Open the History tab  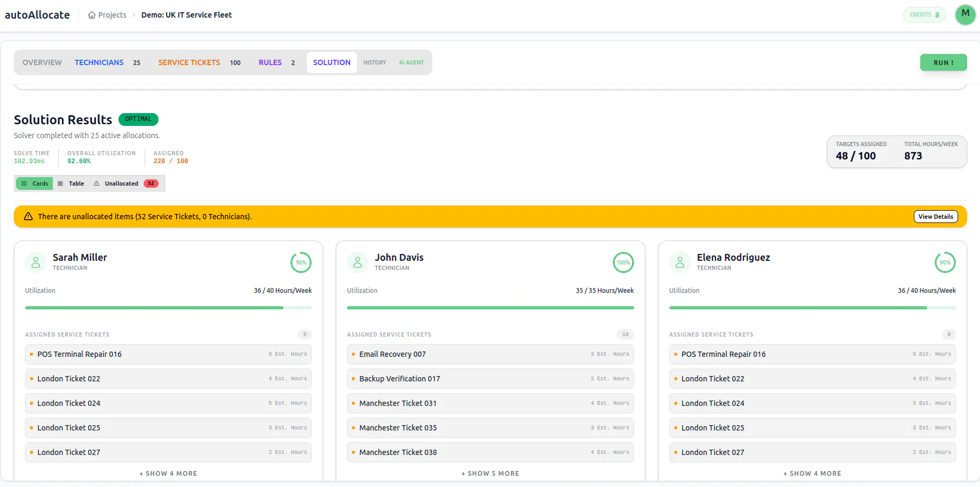[375, 62]
